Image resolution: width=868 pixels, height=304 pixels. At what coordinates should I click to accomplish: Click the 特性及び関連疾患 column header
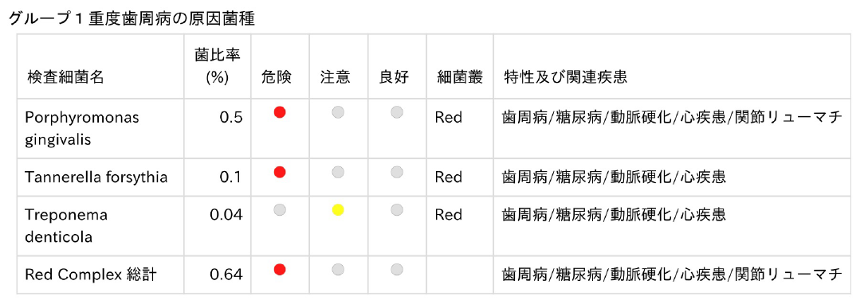pyautogui.click(x=565, y=77)
